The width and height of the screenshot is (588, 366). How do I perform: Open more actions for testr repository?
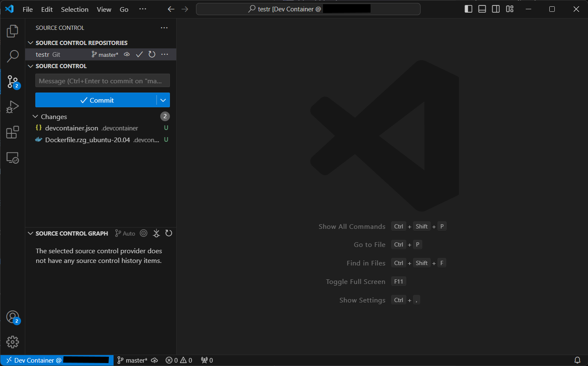[x=164, y=54]
